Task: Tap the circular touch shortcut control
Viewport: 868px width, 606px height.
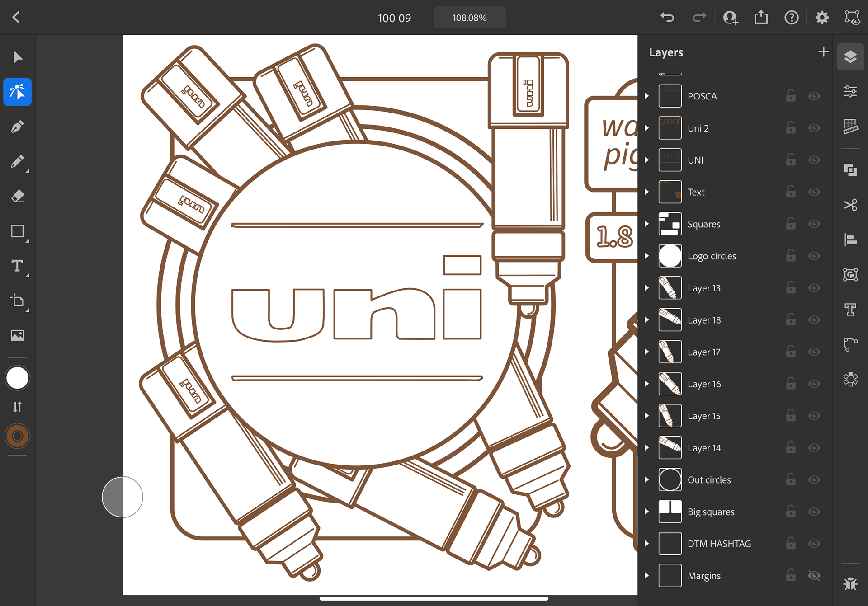Action: pyautogui.click(x=123, y=497)
